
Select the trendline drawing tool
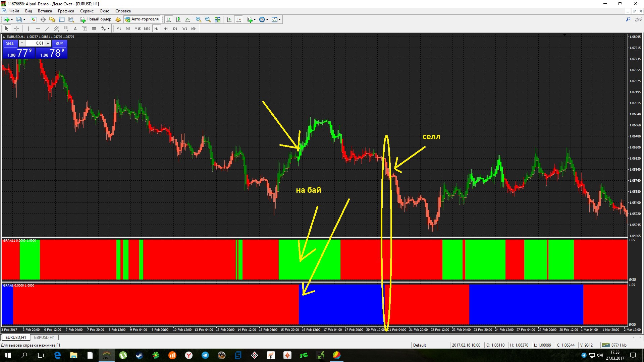pos(47,28)
